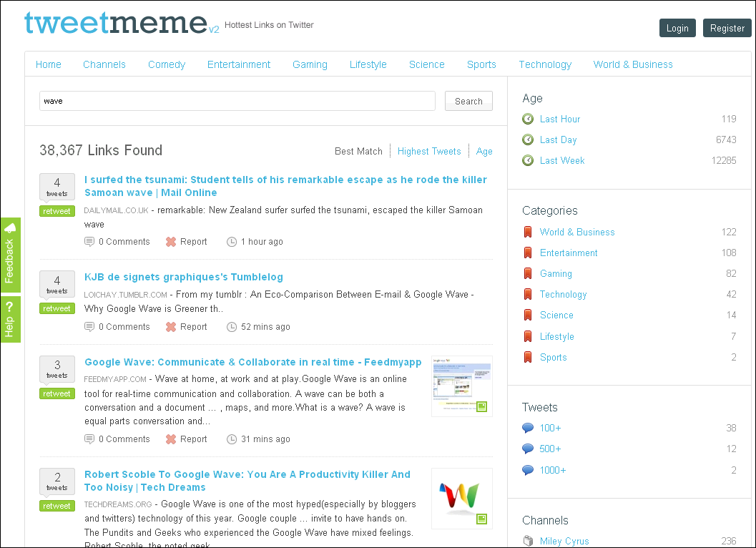The height and width of the screenshot is (548, 756).
Task: Click the comment icon on Feedmyapp story
Action: [89, 439]
